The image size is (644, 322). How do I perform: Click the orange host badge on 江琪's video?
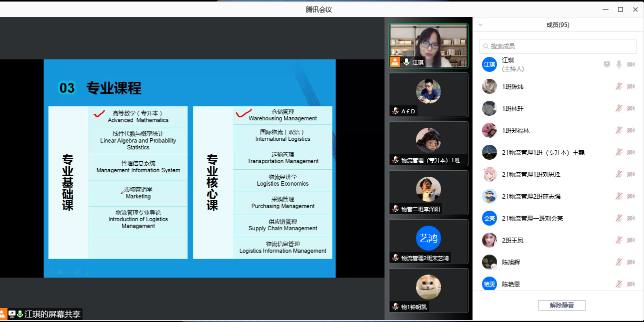pos(395,62)
